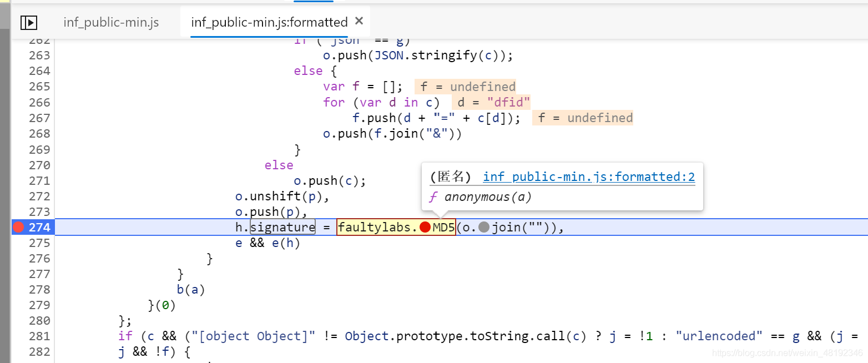Switch to the inf_public-min.js tab
The height and width of the screenshot is (363, 868).
click(x=111, y=22)
